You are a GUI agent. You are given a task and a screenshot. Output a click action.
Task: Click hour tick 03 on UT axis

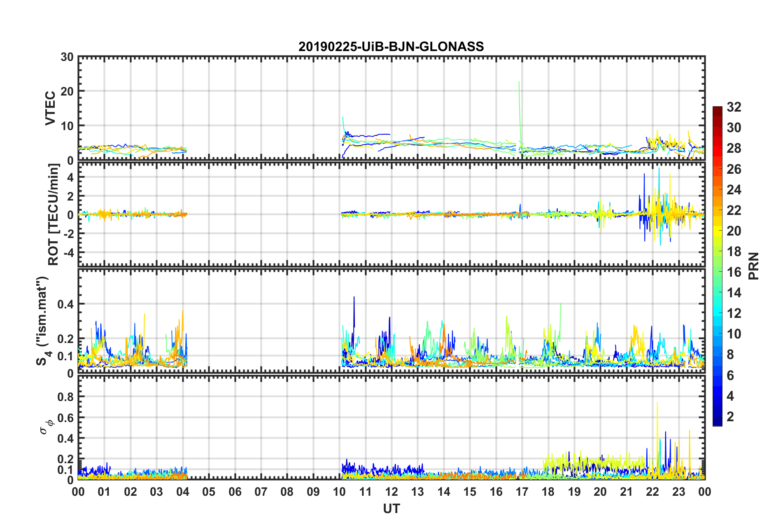pyautogui.click(x=156, y=492)
